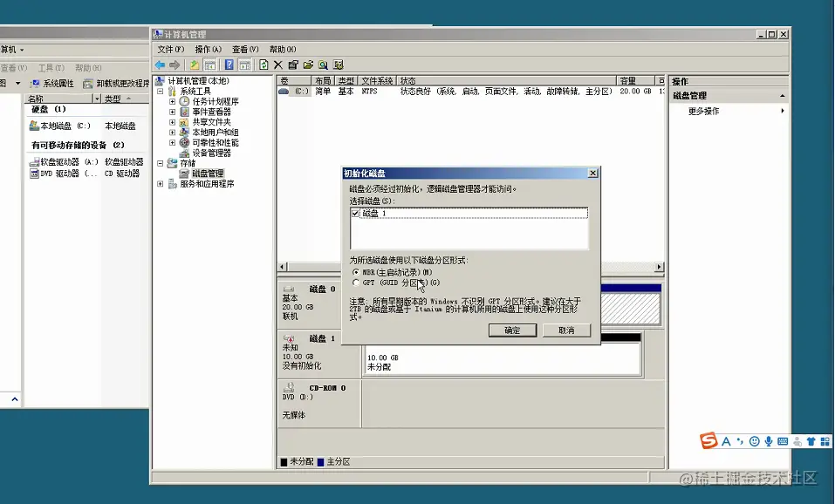Open the toolbox grid icon on the IME bar
The image size is (835, 504).
pos(825,441)
